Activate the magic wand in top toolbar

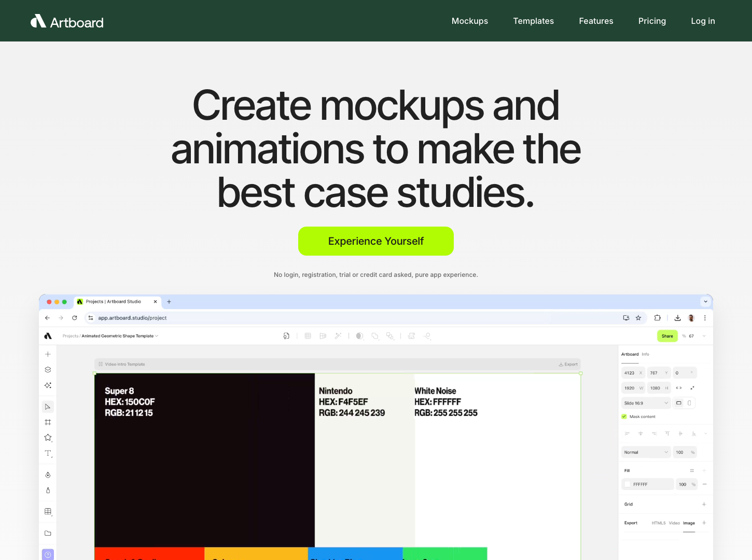tap(338, 336)
